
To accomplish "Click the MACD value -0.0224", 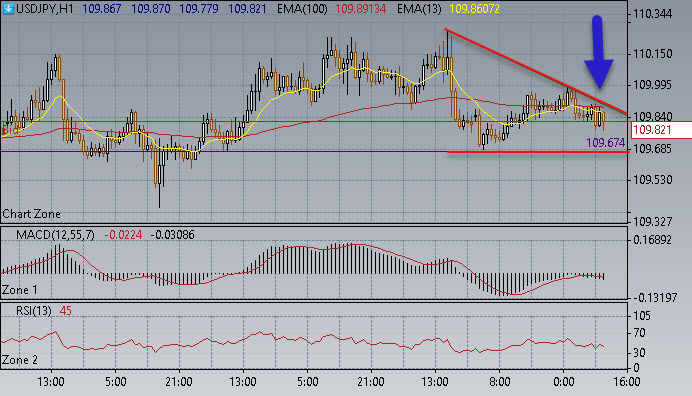I will [x=123, y=235].
